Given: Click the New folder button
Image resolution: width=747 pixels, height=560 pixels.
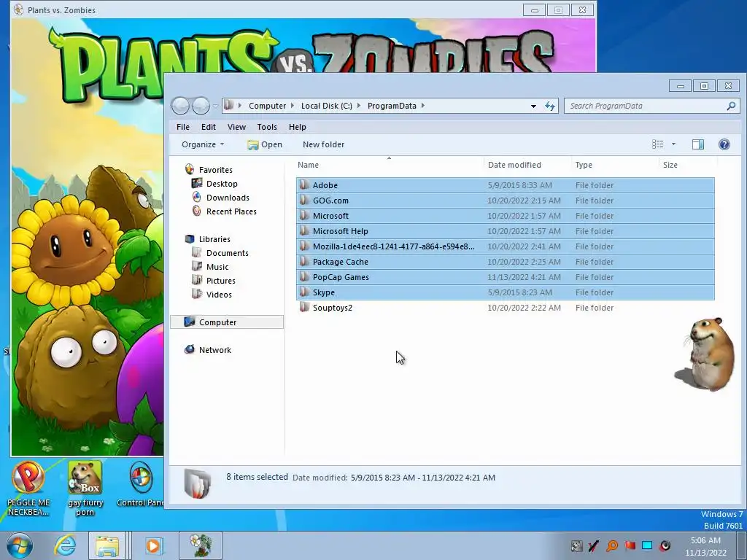Looking at the screenshot, I should click(323, 144).
